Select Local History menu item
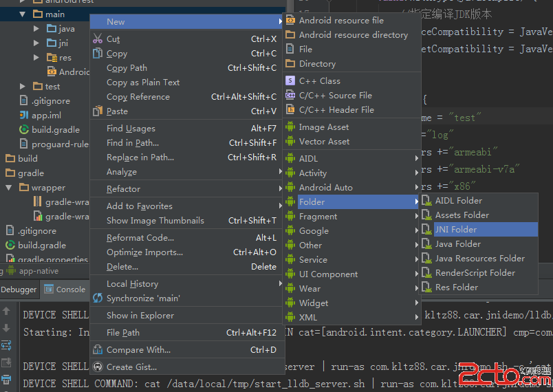 [x=187, y=284]
